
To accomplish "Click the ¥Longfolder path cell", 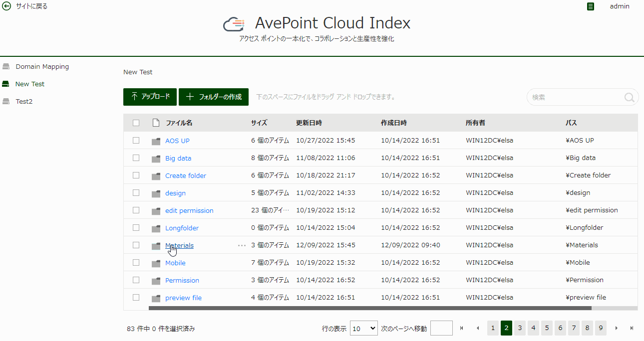I will tap(584, 227).
